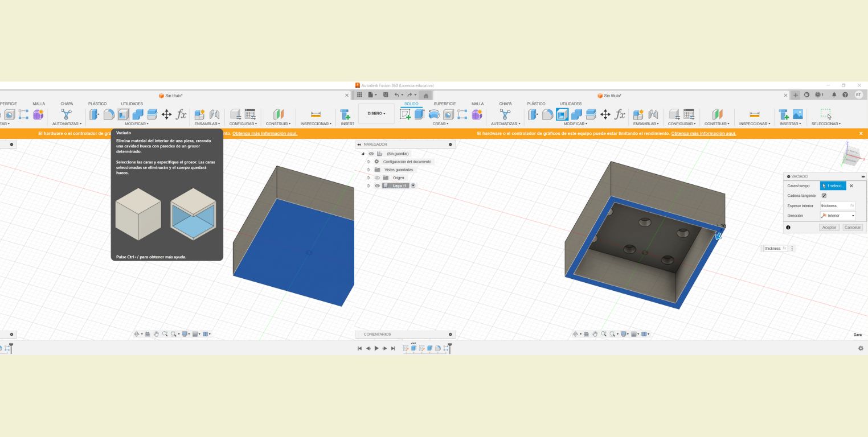Select the Move/Copy arrows tool in right window

605,114
